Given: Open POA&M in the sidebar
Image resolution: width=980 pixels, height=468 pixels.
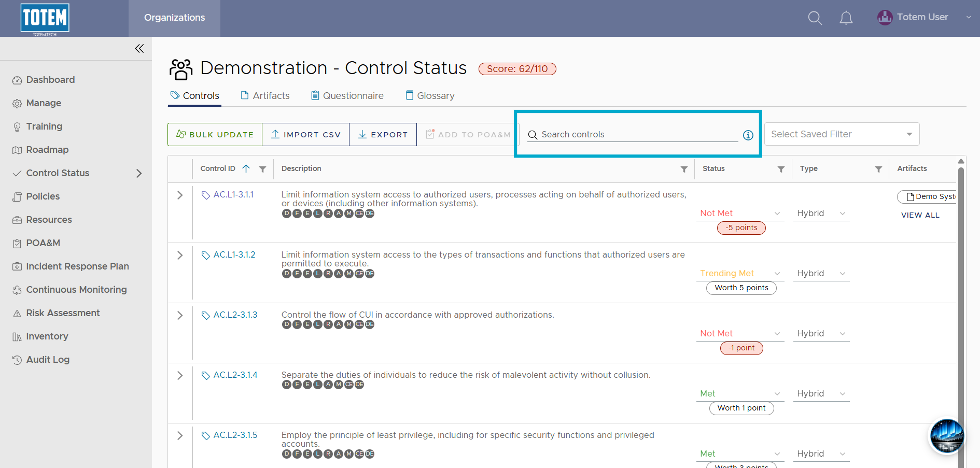Looking at the screenshot, I should pyautogui.click(x=43, y=243).
